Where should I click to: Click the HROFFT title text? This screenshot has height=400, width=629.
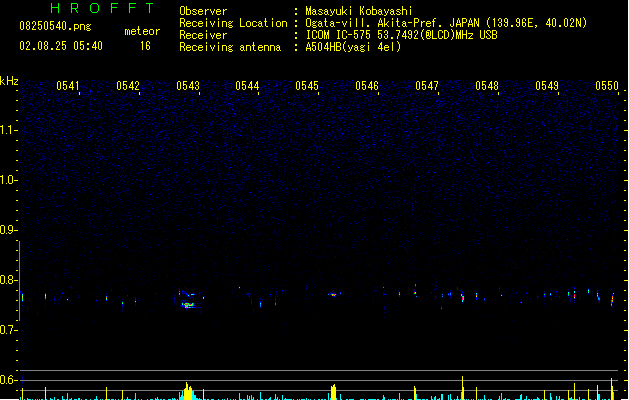click(103, 8)
